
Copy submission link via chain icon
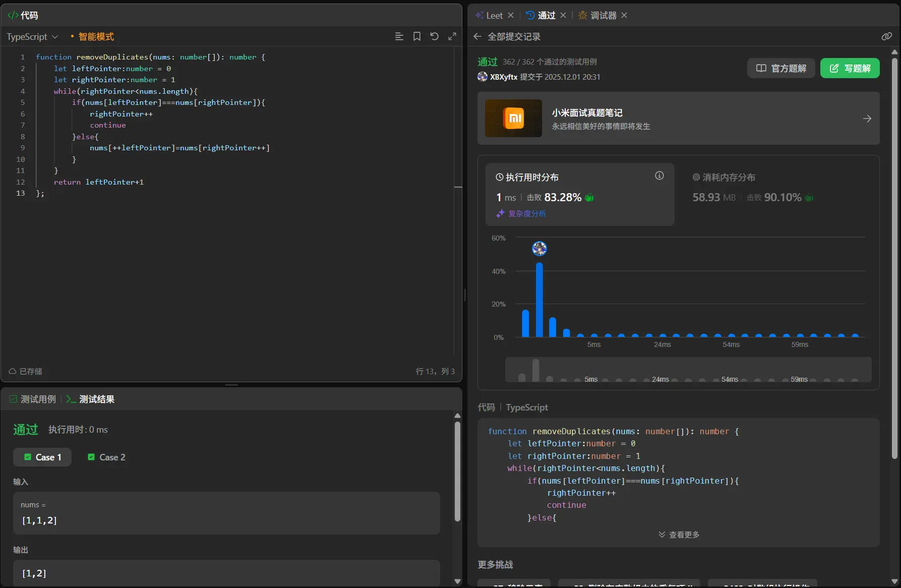pyautogui.click(x=886, y=36)
